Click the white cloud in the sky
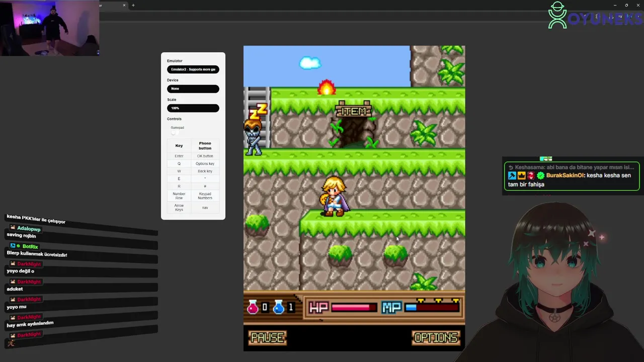 point(310,63)
